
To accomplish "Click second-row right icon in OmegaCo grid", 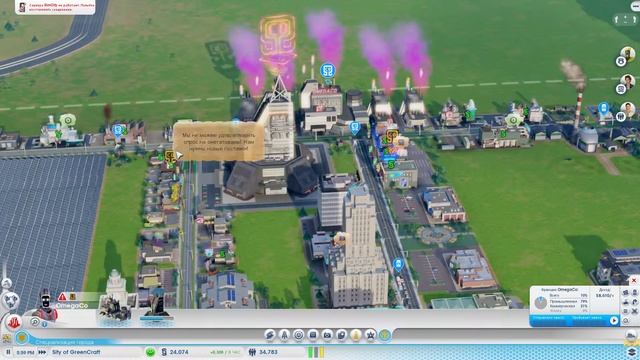I will (x=635, y=302).
